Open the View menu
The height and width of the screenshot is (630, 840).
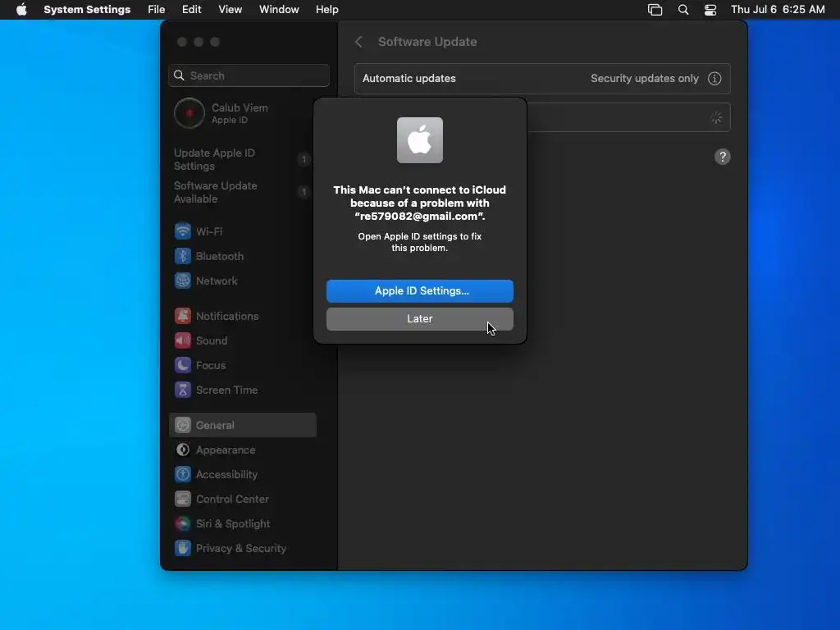[230, 10]
